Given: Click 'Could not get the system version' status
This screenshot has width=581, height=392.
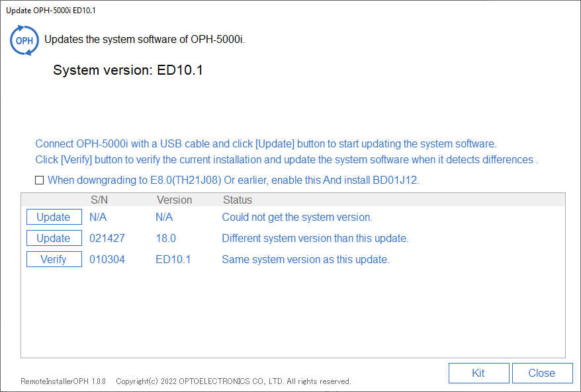Looking at the screenshot, I should click(x=297, y=217).
